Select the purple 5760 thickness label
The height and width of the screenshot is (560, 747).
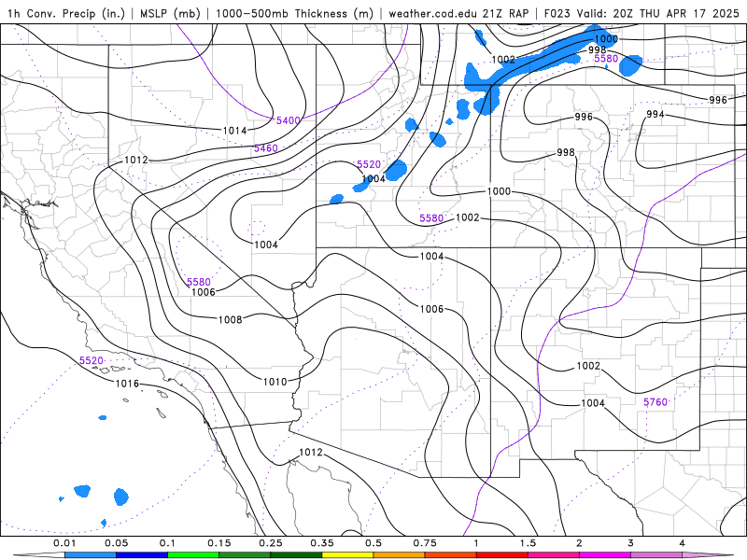655,402
